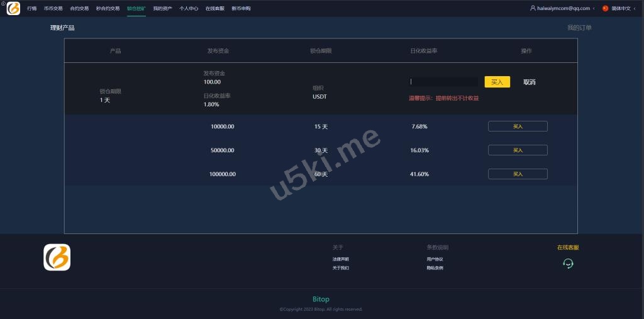Open the 用户协议 footer link

click(x=435, y=259)
